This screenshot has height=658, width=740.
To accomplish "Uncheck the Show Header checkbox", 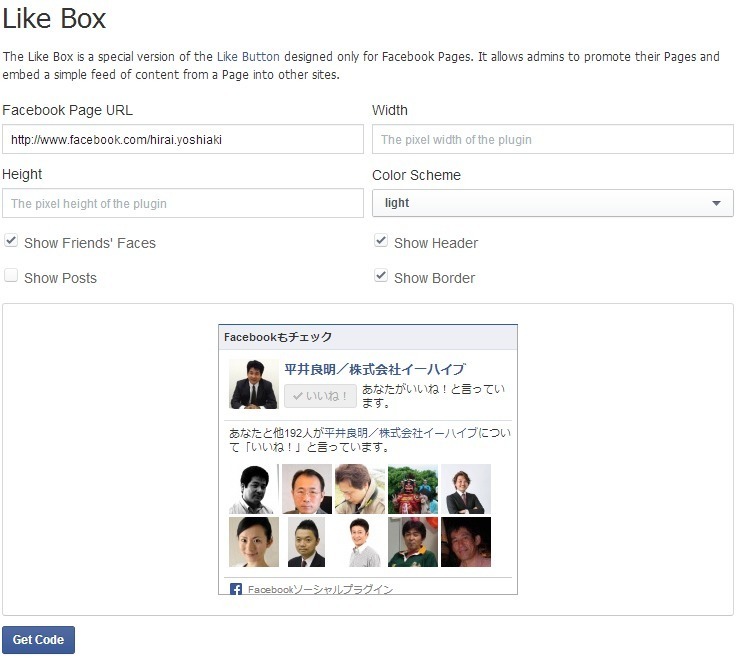I will click(381, 240).
